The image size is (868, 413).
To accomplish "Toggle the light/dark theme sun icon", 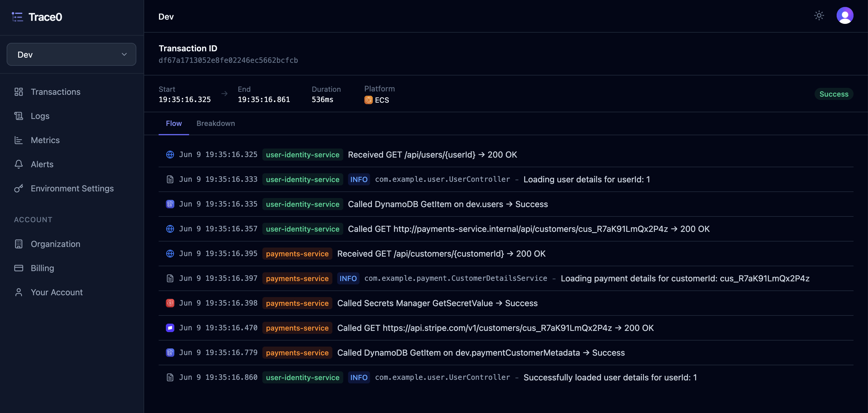I will click(819, 15).
